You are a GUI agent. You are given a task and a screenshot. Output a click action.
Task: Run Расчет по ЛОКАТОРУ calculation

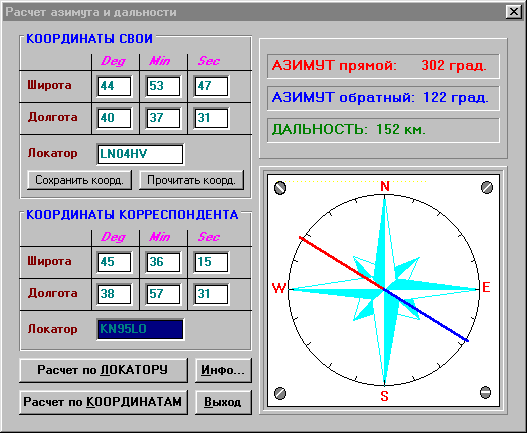click(103, 370)
